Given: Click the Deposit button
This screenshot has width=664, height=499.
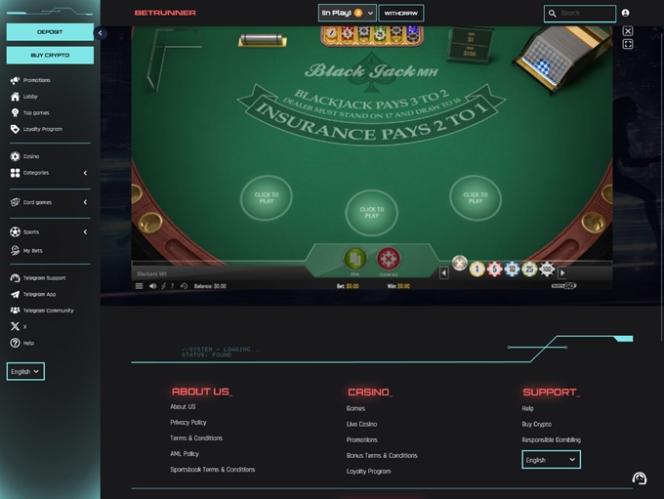Looking at the screenshot, I should pyautogui.click(x=50, y=32).
